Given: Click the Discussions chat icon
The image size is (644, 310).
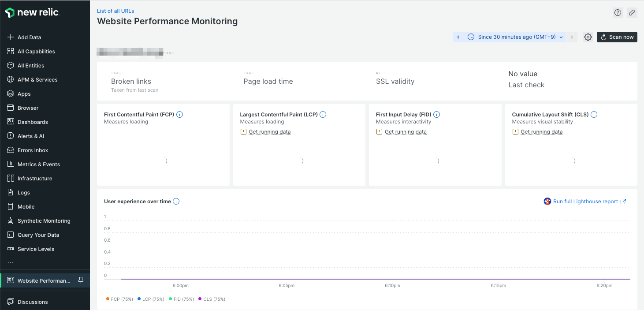Looking at the screenshot, I should (x=11, y=302).
